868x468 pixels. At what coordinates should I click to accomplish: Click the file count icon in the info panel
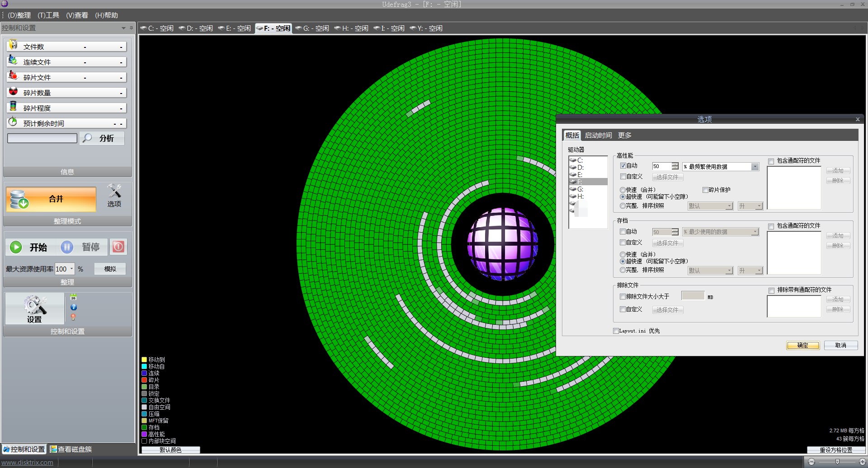[x=13, y=45]
